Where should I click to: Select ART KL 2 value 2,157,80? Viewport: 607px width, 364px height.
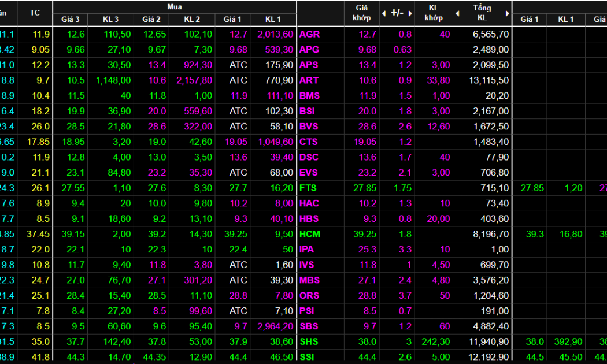(194, 80)
